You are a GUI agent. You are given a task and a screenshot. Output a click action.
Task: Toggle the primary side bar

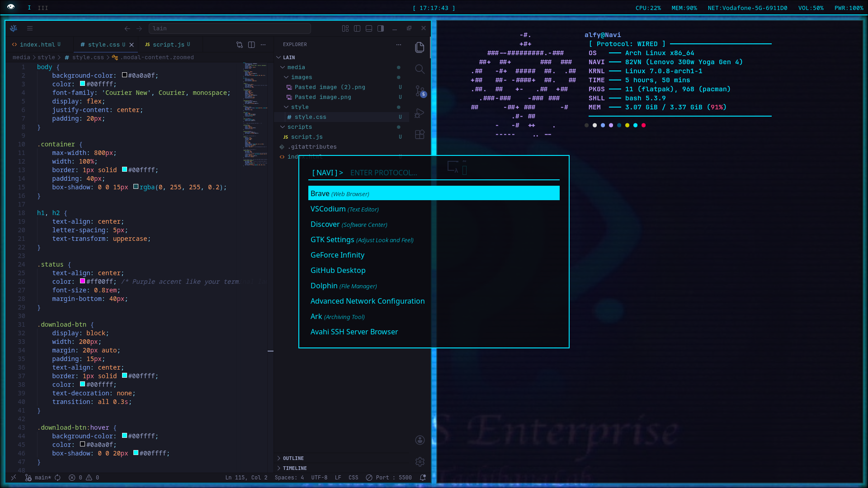[357, 28]
